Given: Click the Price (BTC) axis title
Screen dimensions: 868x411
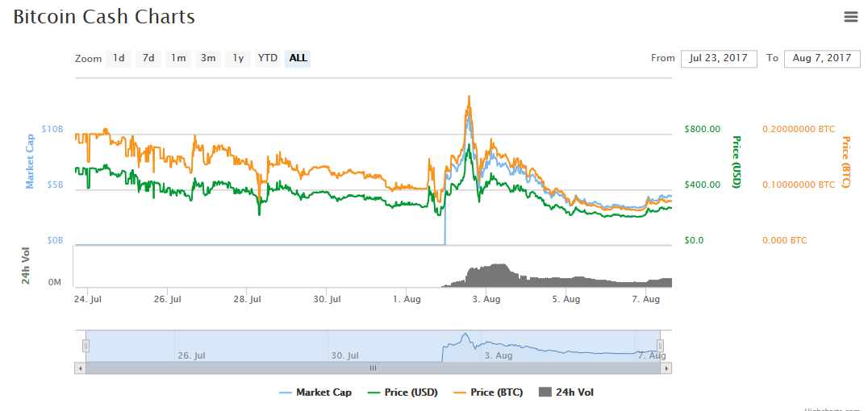Looking at the screenshot, I should coord(845,162).
